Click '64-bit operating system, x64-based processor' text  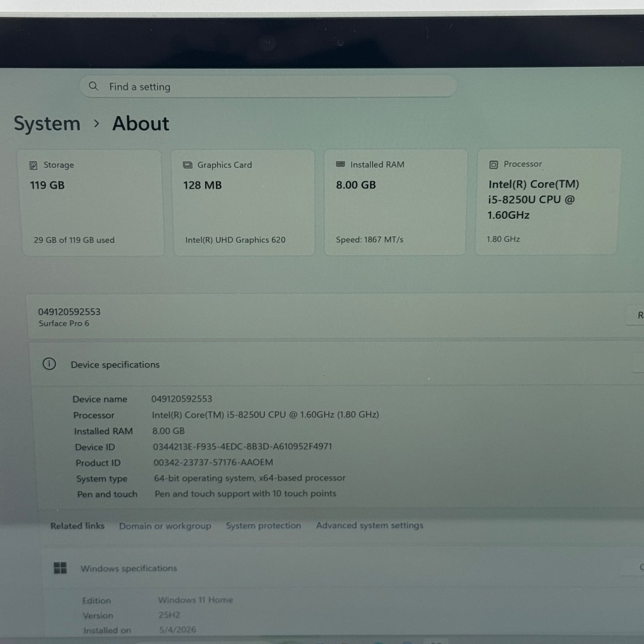(250, 478)
